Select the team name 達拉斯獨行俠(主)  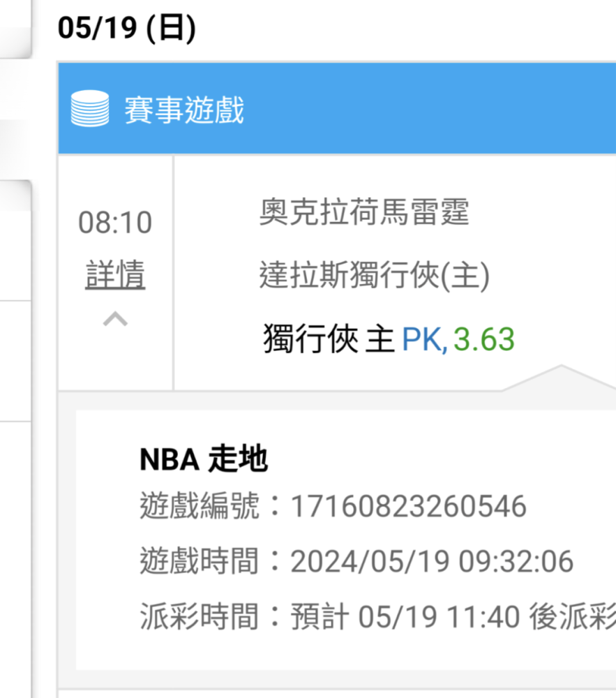375,276
